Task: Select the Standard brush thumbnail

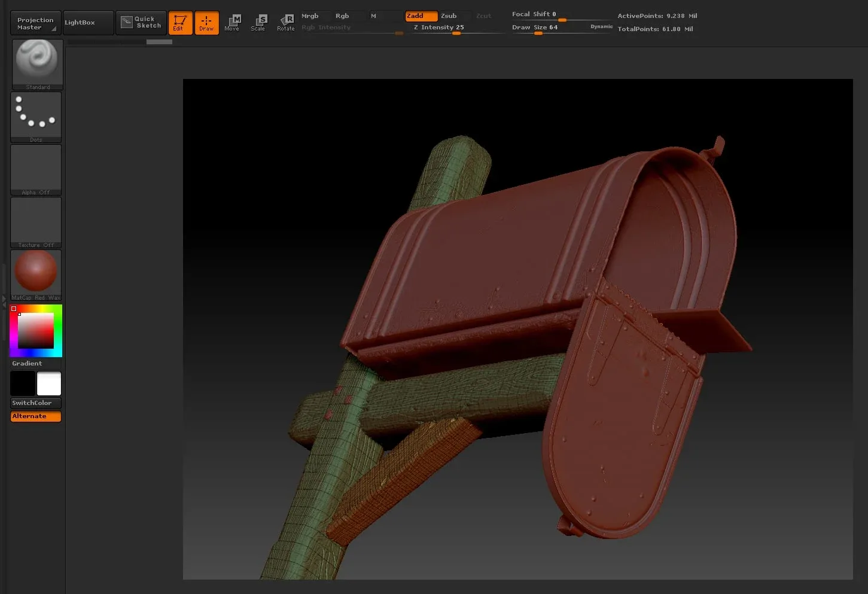Action: (36, 60)
